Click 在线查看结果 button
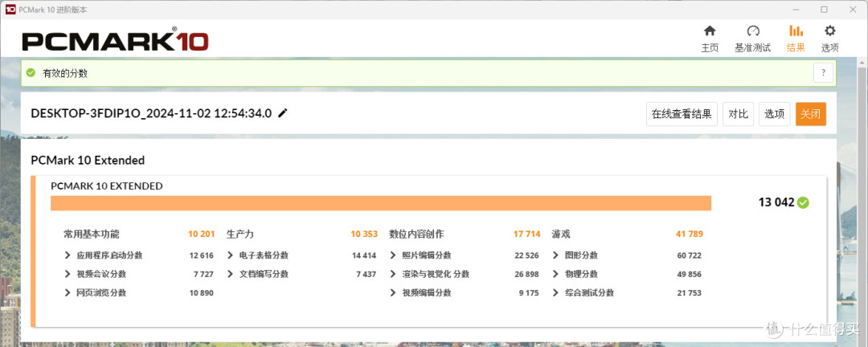Screen dimensions: 868x347 682,114
